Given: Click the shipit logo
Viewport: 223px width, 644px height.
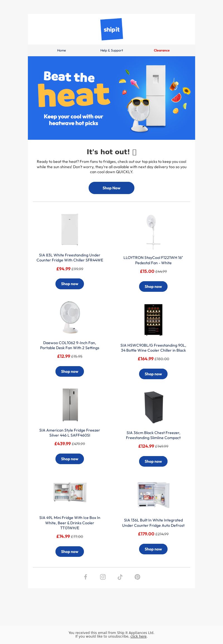Looking at the screenshot, I should coord(111,29).
